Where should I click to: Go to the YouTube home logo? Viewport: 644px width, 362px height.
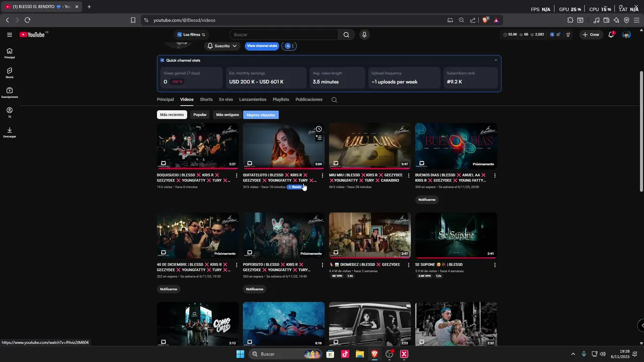tap(33, 35)
